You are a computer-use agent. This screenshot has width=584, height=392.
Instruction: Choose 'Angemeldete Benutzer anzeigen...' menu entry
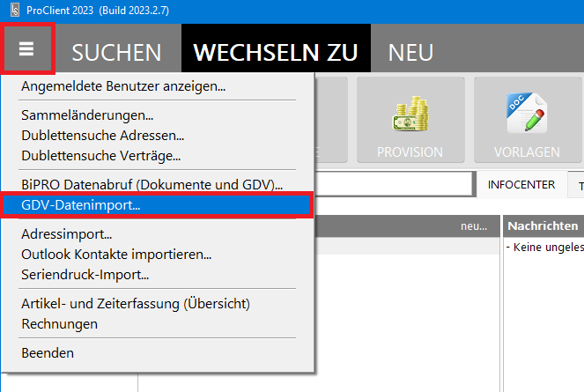(123, 87)
